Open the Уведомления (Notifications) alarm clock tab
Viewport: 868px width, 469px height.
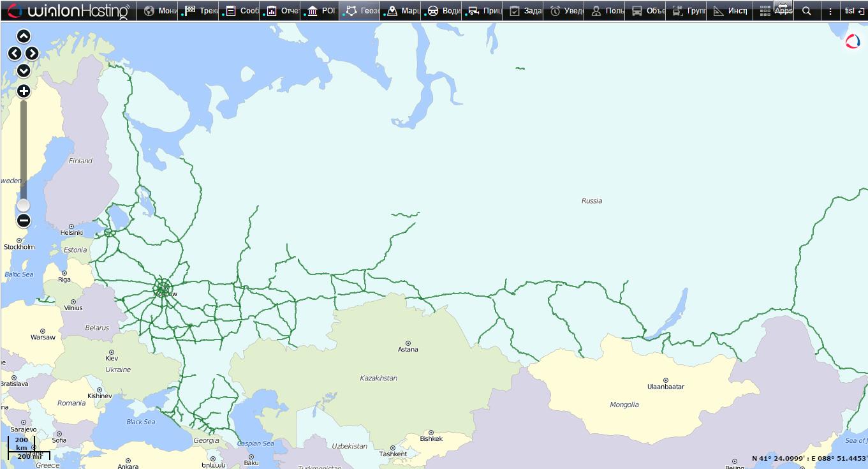coord(565,11)
